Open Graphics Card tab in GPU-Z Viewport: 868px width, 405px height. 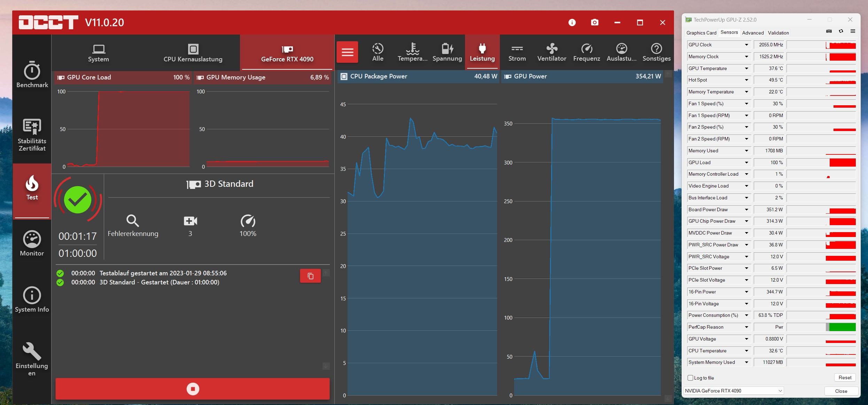point(701,33)
